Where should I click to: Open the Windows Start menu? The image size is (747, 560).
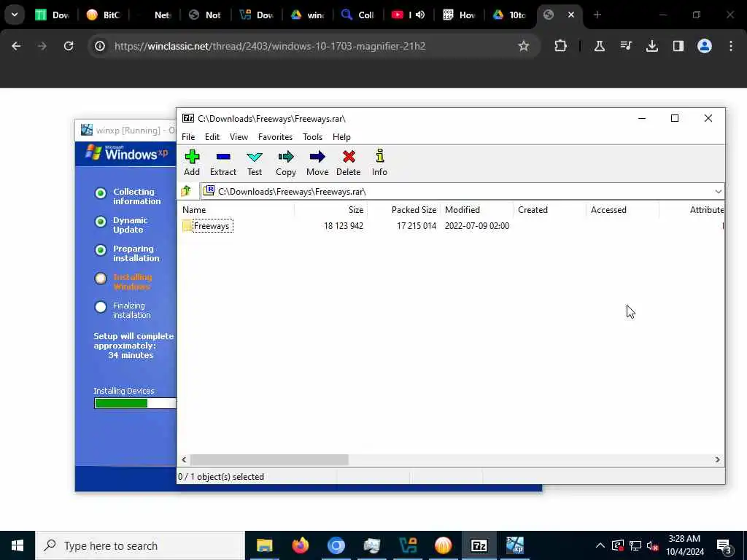pyautogui.click(x=18, y=545)
